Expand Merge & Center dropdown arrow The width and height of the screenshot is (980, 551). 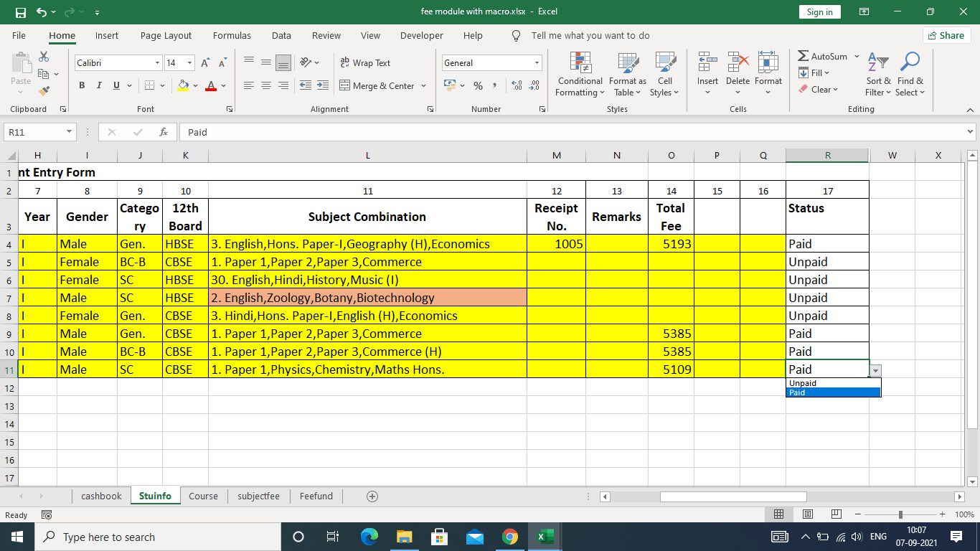pos(424,85)
